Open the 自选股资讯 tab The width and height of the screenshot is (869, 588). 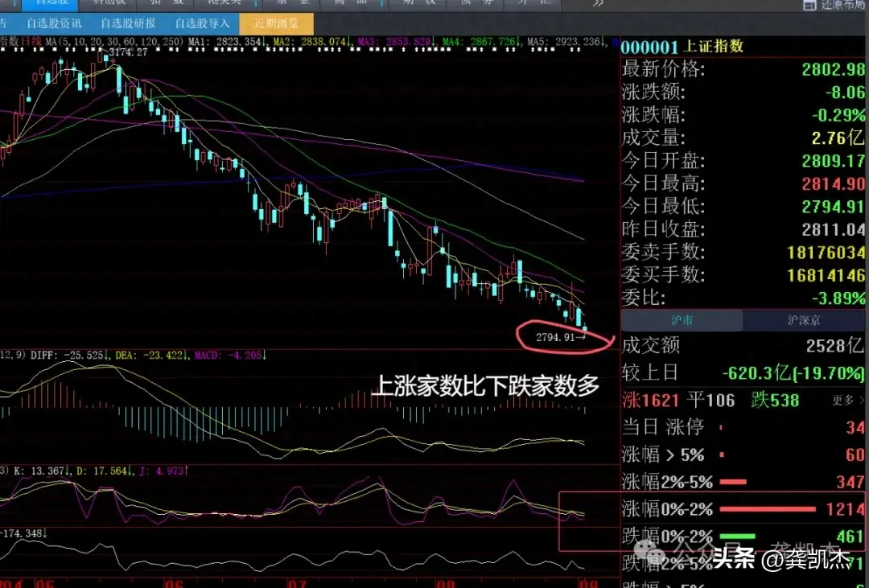pyautogui.click(x=54, y=24)
